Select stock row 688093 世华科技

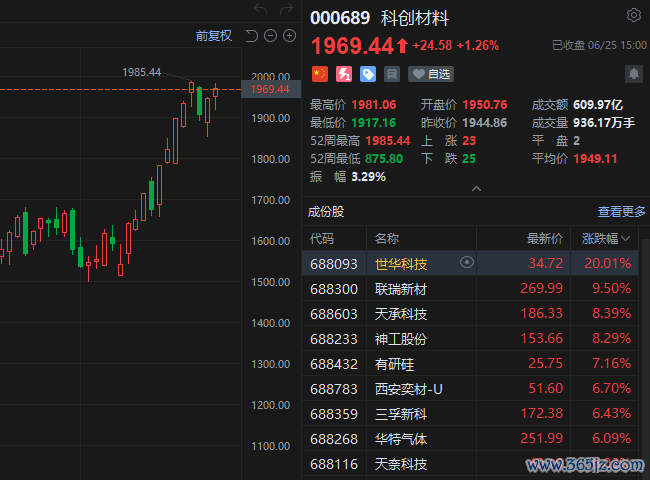470,263
